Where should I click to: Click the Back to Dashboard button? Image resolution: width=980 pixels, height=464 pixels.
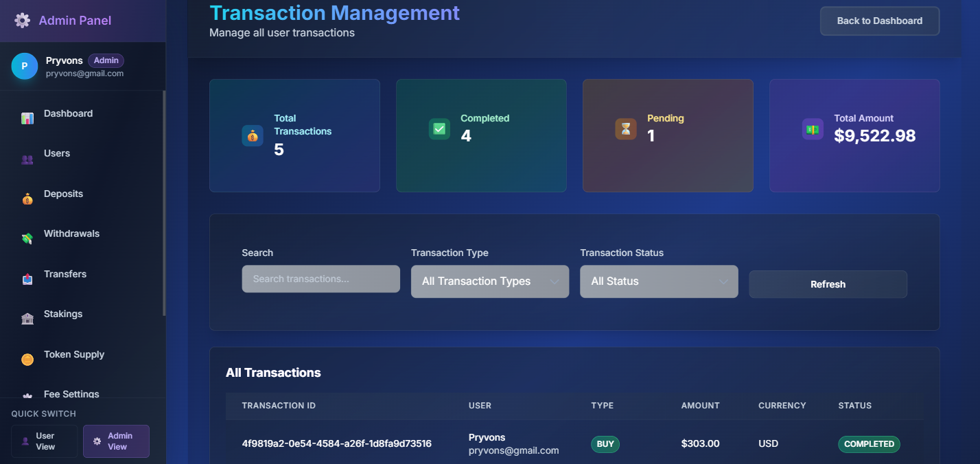click(879, 21)
